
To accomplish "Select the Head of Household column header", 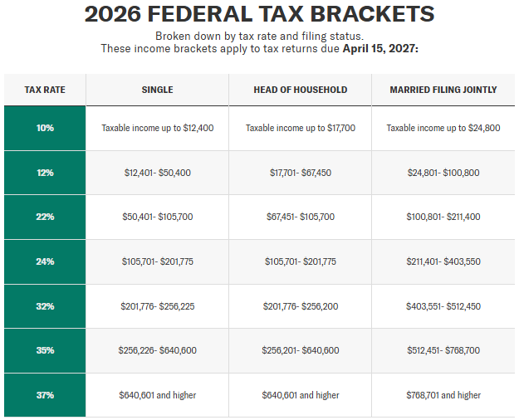I will [301, 90].
